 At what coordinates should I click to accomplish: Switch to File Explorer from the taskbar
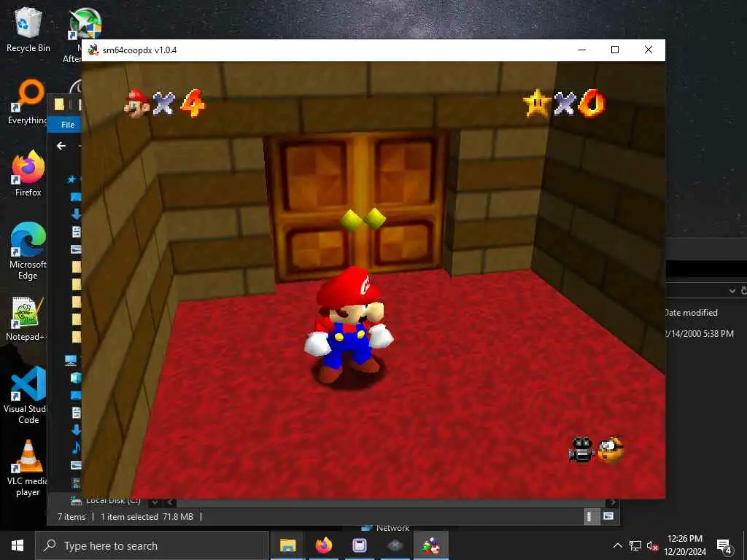click(x=287, y=545)
